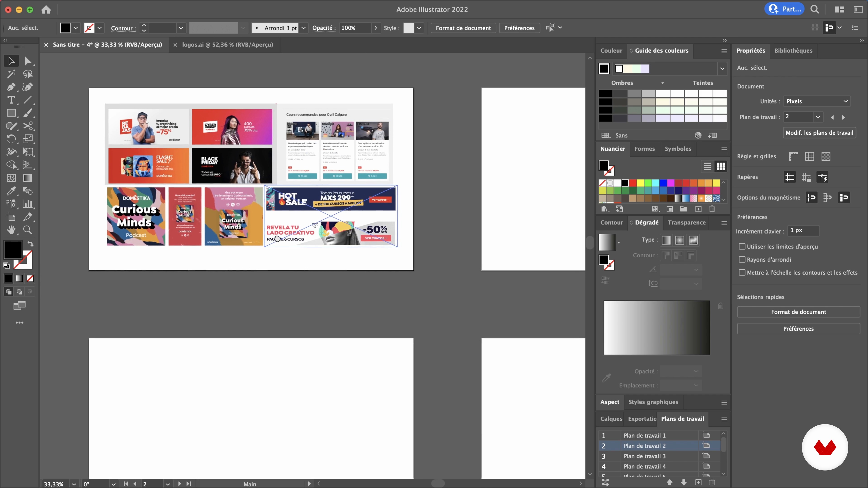Screen dimensions: 868x488
Task: Open the Transparence panel tab
Action: coord(687,222)
